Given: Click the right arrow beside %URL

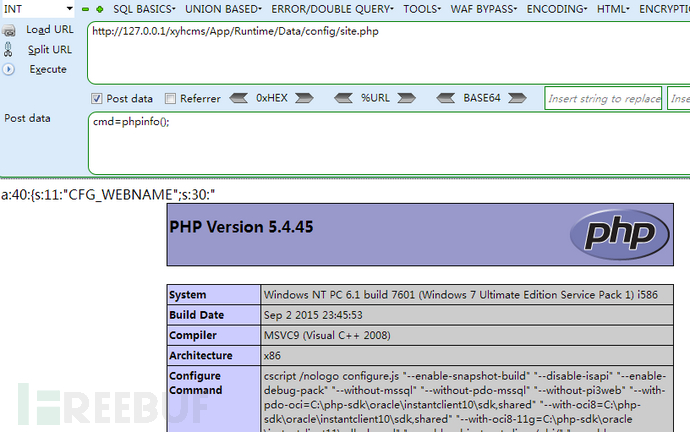Looking at the screenshot, I should tap(407, 98).
